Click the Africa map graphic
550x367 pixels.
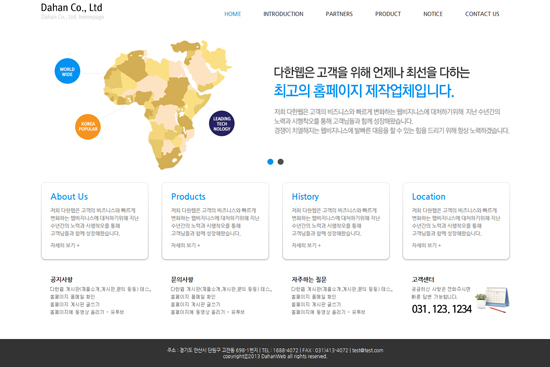pos(167,104)
